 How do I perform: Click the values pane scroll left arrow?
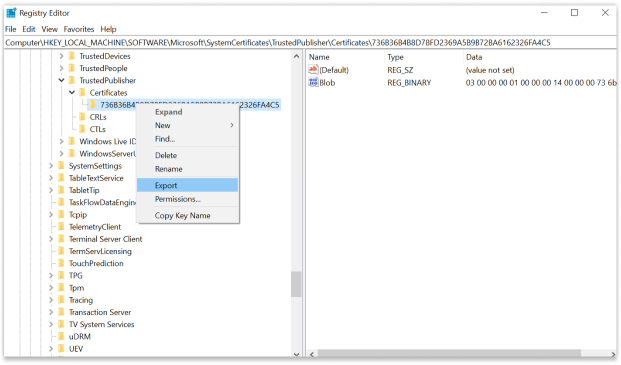312,354
